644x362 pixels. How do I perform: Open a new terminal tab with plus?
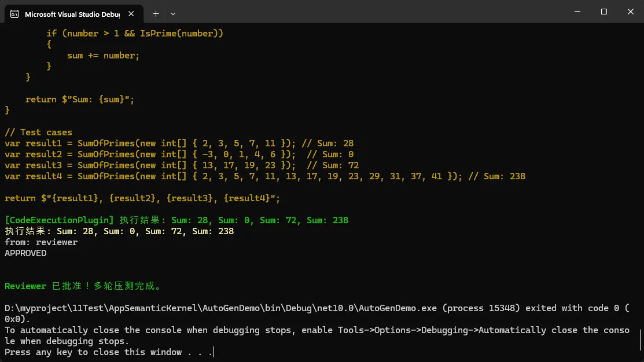coord(156,13)
